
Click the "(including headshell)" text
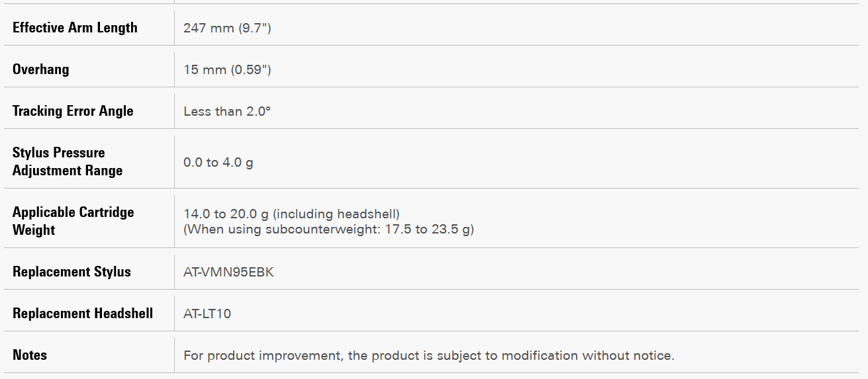coord(336,214)
